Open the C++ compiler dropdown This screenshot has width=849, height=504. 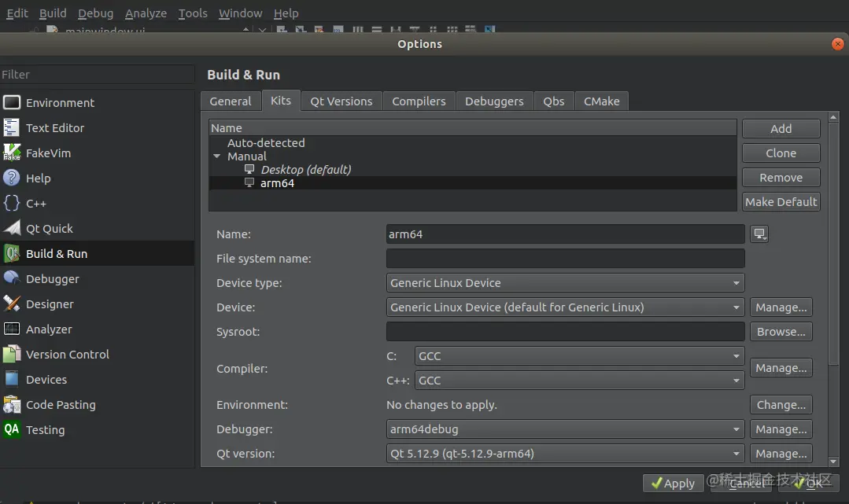579,380
